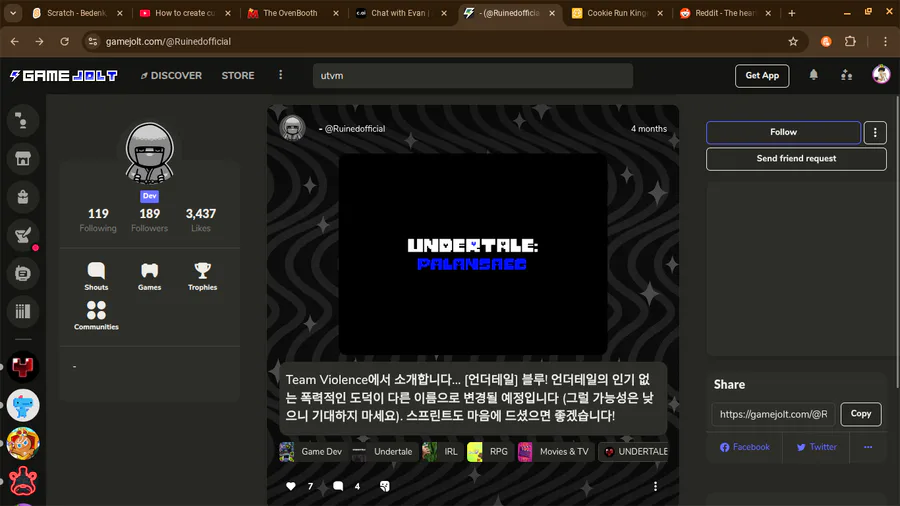Open browser extensions puzzle icon
The image size is (900, 506).
coord(850,41)
